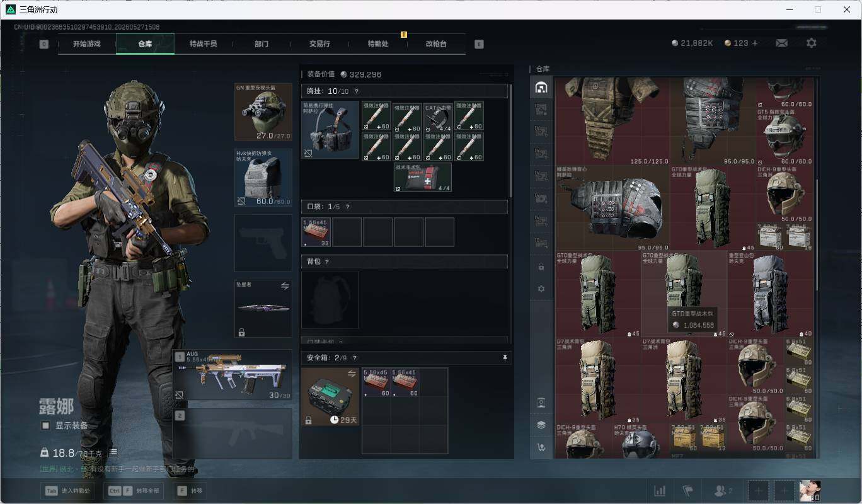Click the sort icon at warehouse sidebar bottom
The height and width of the screenshot is (504, 862).
click(x=541, y=447)
